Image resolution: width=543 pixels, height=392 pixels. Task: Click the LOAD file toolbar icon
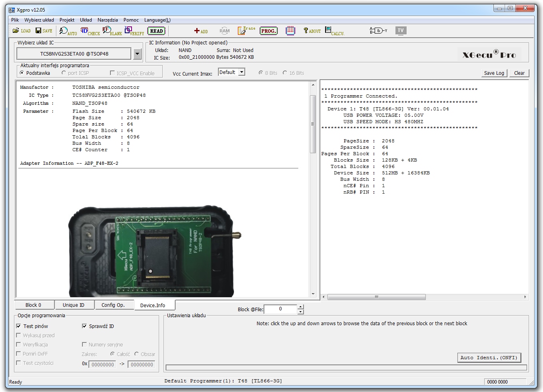pos(21,31)
